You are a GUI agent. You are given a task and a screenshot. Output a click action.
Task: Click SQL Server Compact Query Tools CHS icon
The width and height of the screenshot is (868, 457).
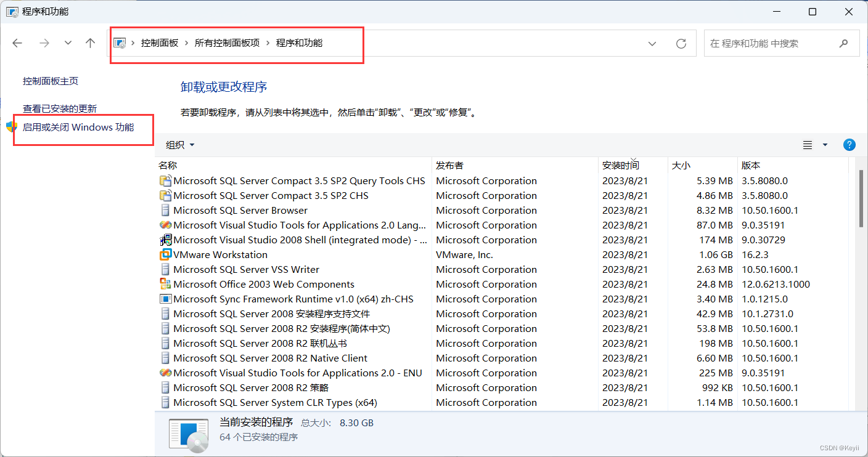165,181
